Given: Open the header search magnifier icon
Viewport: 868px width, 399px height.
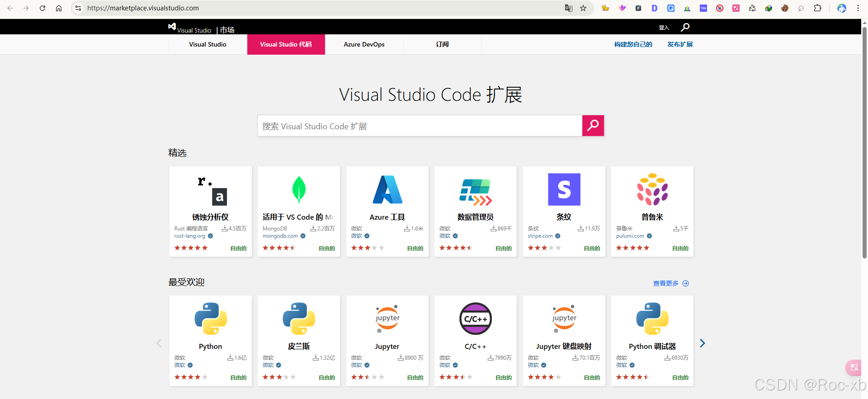Looking at the screenshot, I should (x=685, y=27).
